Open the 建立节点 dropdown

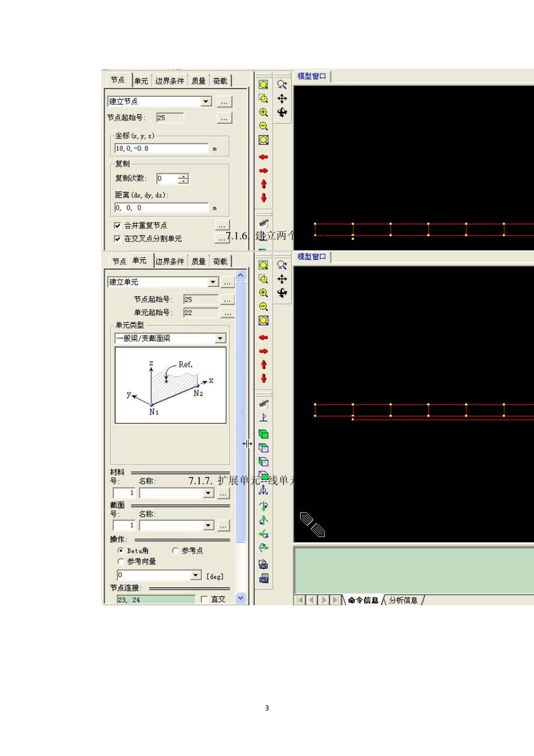click(x=206, y=102)
